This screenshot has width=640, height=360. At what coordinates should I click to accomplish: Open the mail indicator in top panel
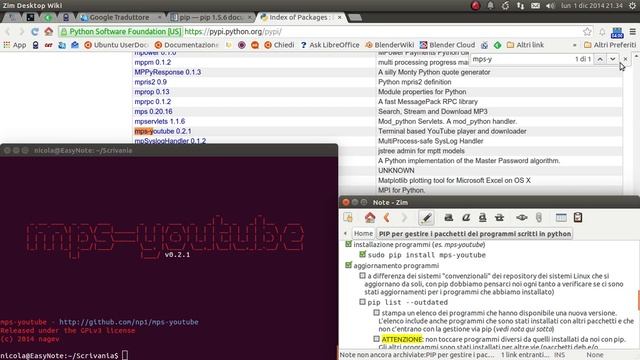pyautogui.click(x=535, y=6)
